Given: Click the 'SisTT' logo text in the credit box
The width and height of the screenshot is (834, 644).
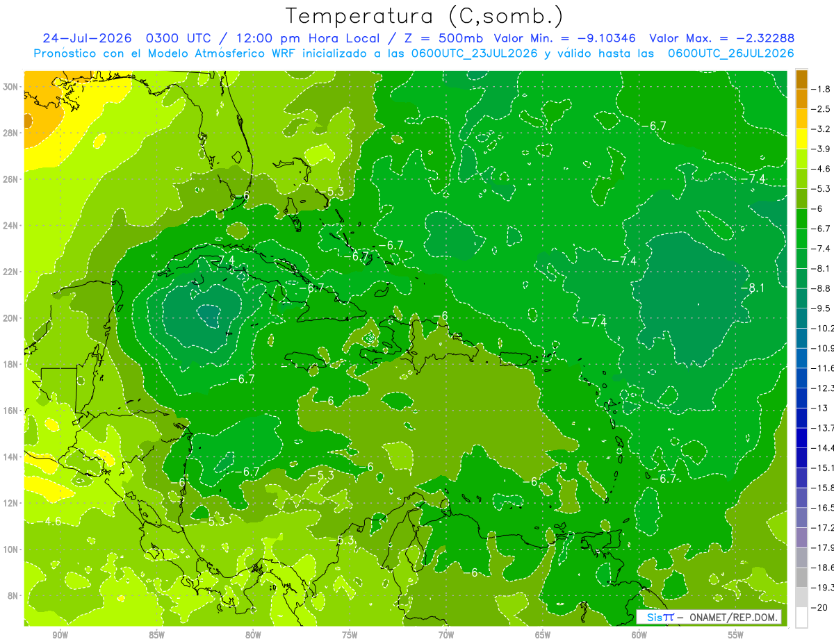Looking at the screenshot, I should [660, 617].
